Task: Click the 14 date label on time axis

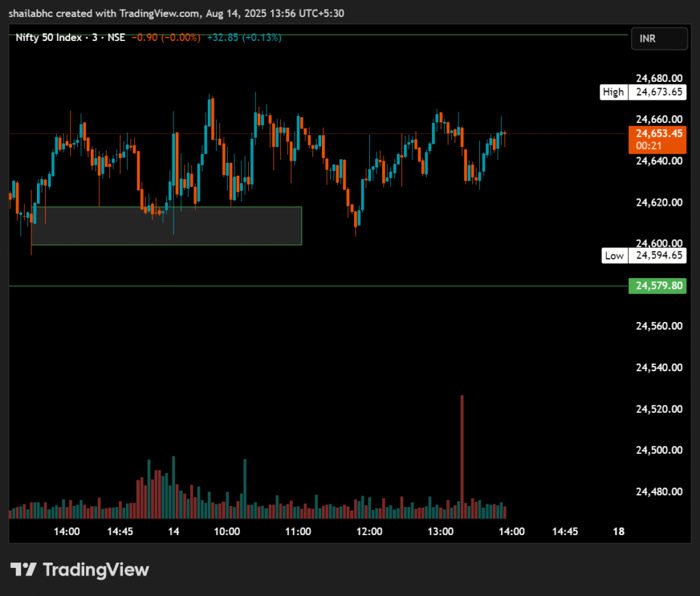Action: 173,531
